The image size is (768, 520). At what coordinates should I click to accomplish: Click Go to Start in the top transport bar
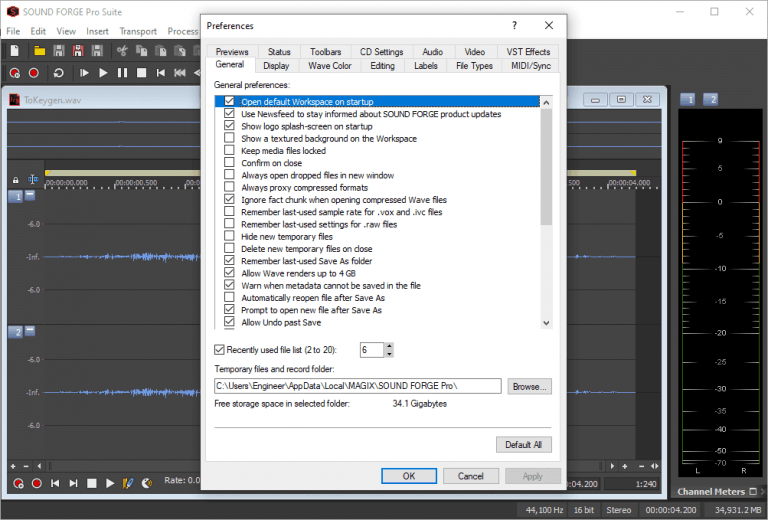coord(161,73)
